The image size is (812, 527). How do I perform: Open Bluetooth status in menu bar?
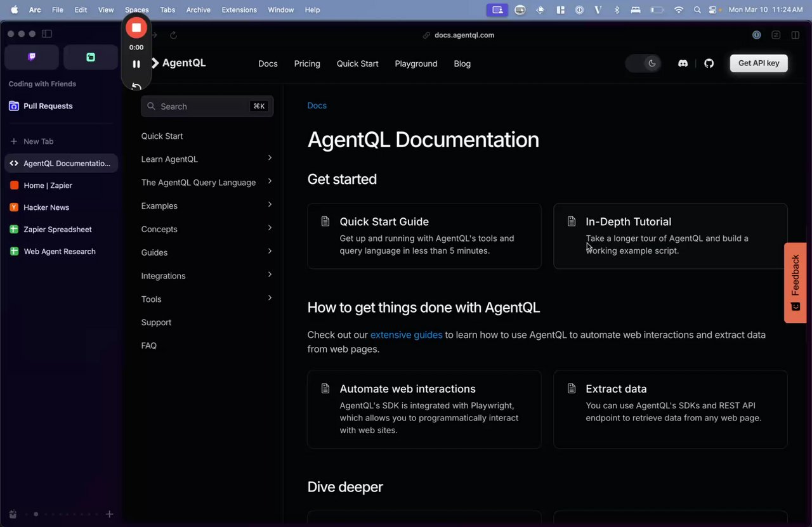pyautogui.click(x=617, y=10)
